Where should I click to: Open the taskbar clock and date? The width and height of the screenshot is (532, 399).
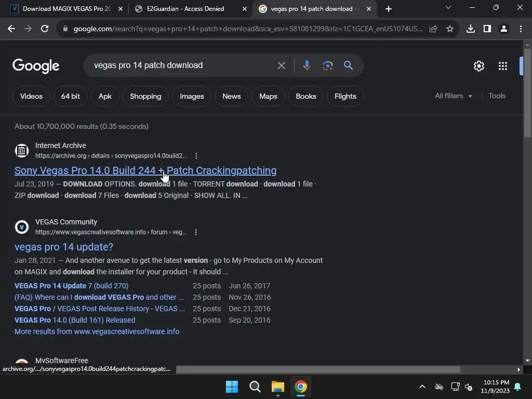[495, 387]
